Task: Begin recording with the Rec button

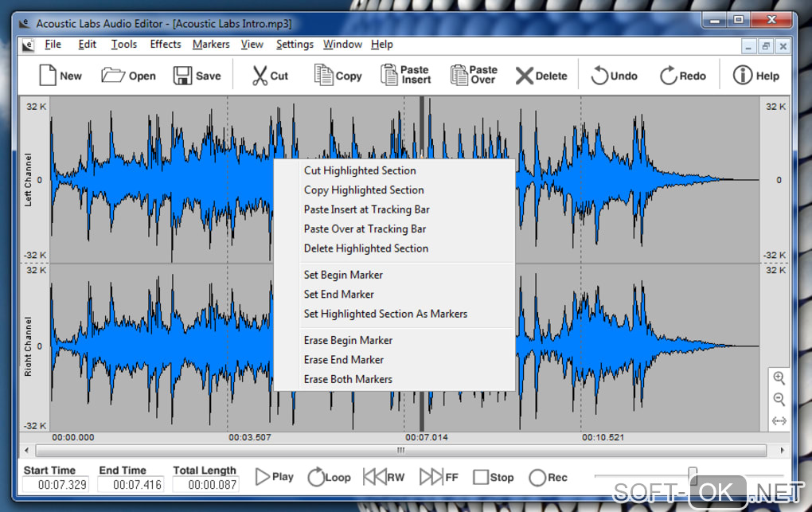Action: (x=548, y=477)
